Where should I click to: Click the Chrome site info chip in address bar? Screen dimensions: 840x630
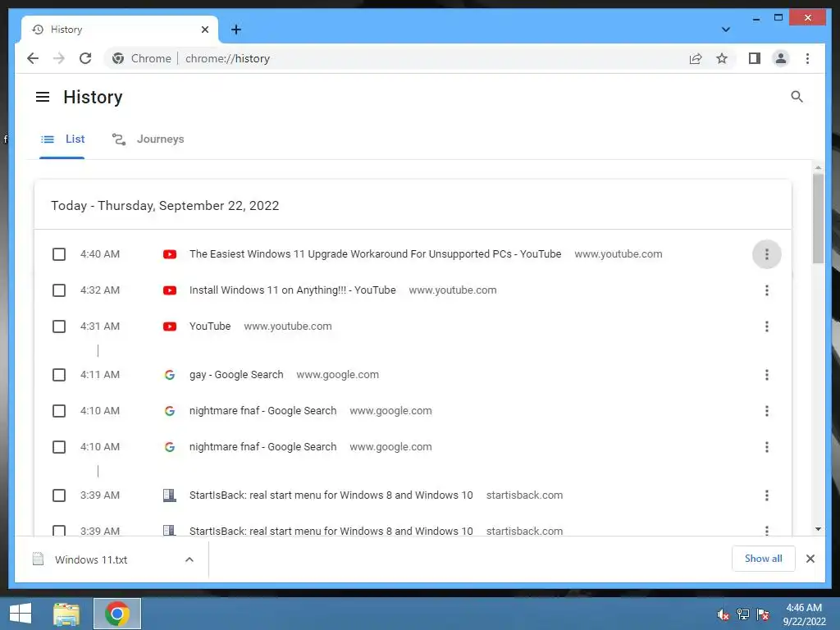click(141, 58)
